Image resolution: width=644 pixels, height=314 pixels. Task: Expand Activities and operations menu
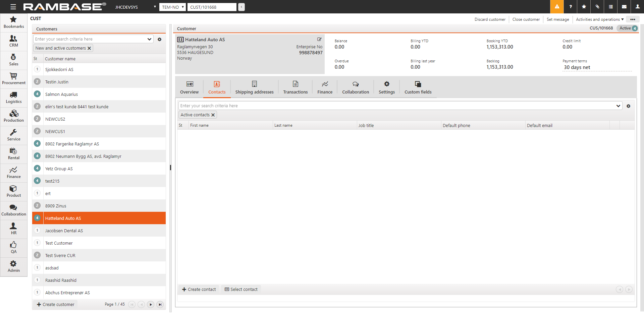click(600, 19)
